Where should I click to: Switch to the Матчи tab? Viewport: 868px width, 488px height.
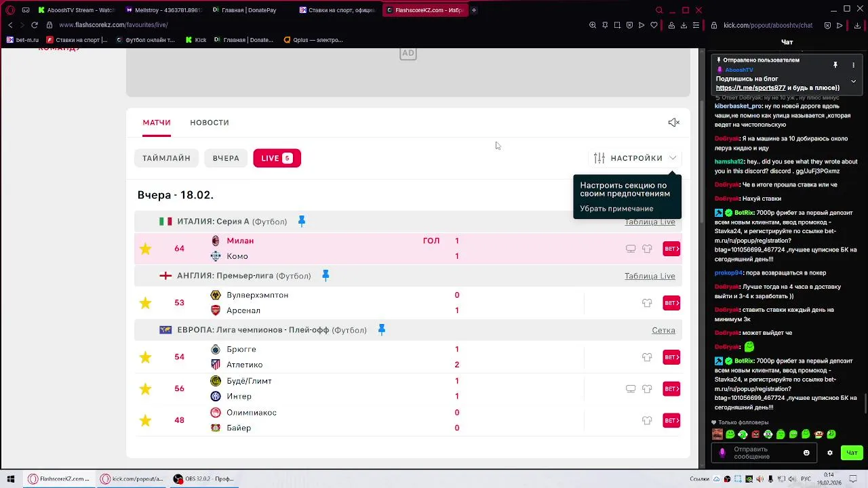157,123
